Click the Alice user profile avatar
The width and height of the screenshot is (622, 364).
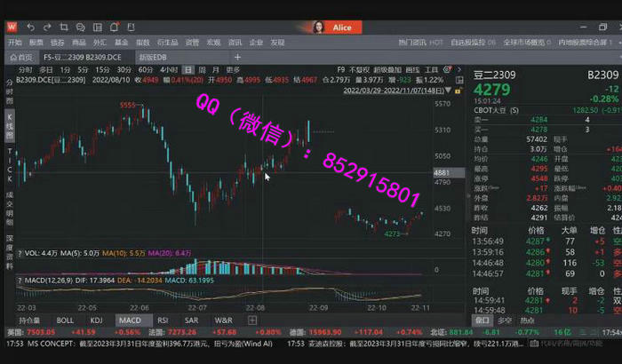(317, 28)
